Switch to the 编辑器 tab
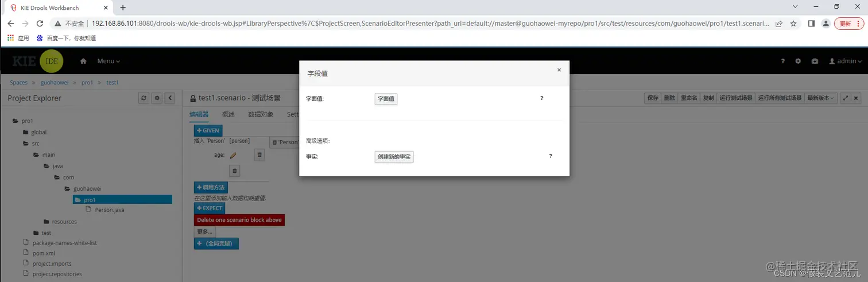The width and height of the screenshot is (868, 282). click(x=199, y=114)
